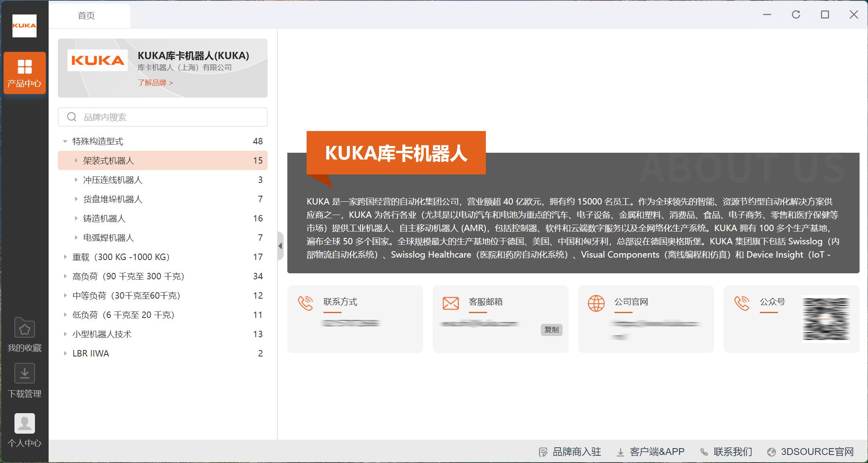Open the 联系我们 footer link
The width and height of the screenshot is (868, 463).
point(733,452)
